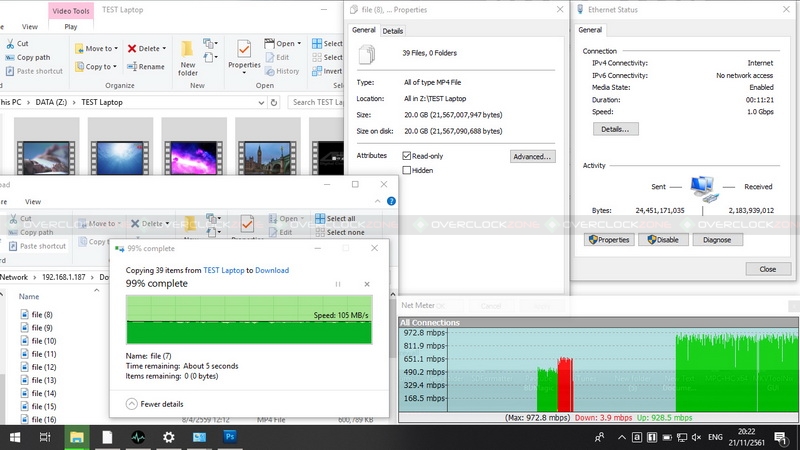Select file (12) in list
Image resolution: width=800 pixels, height=450 pixels.
click(39, 367)
